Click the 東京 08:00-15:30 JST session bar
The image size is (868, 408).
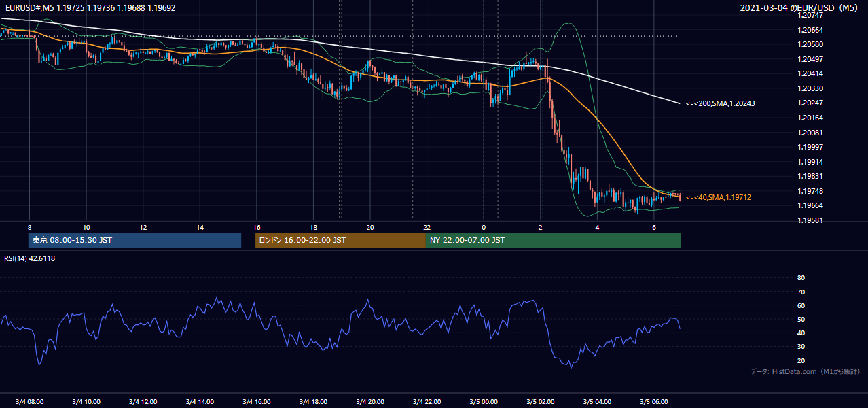tap(135, 240)
